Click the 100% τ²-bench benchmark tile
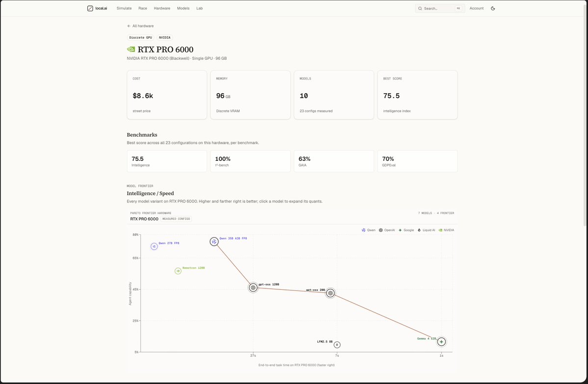Screen dimensions: 588x384 point(251,161)
